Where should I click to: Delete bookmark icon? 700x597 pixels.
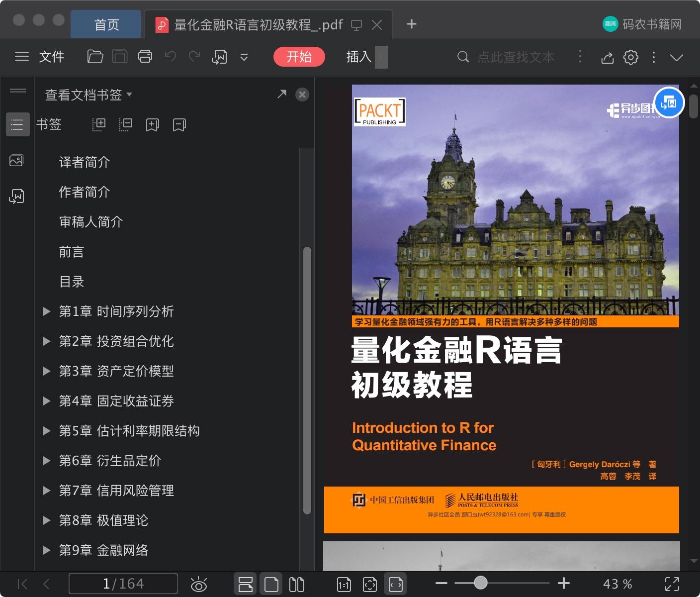click(x=179, y=124)
